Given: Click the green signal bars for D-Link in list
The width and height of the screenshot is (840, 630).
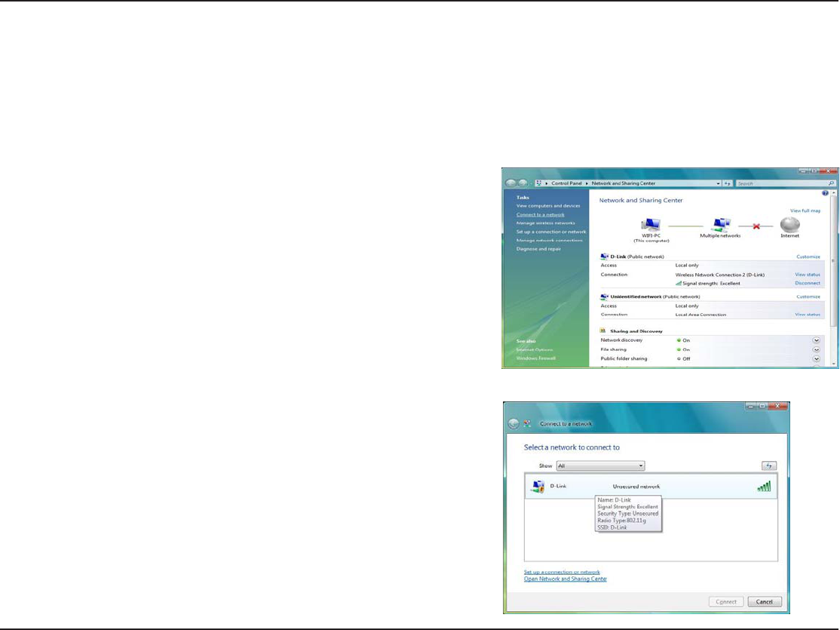Looking at the screenshot, I should [764, 487].
